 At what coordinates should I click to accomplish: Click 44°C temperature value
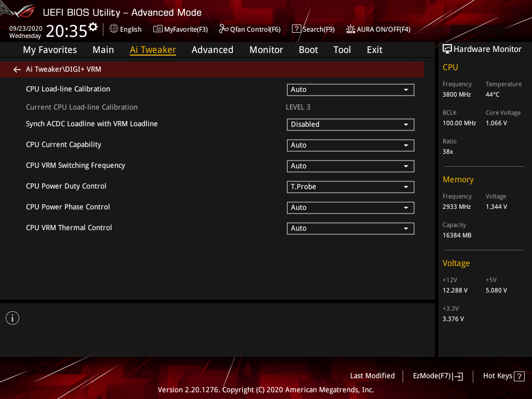(x=493, y=95)
